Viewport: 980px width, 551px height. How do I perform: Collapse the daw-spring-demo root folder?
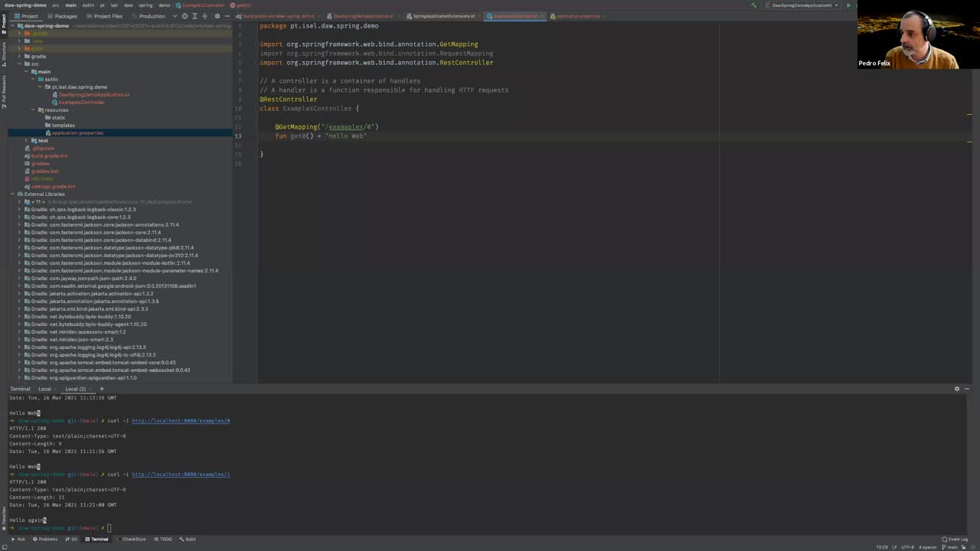[x=12, y=25]
